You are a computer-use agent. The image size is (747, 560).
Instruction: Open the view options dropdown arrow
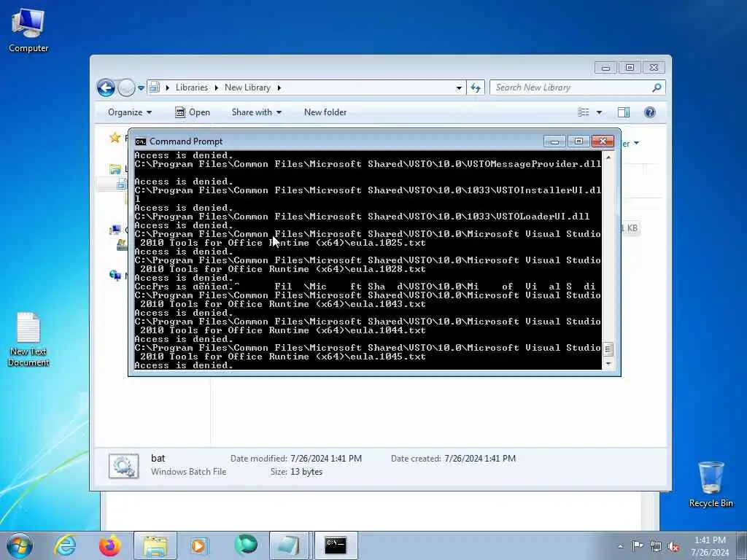click(600, 112)
